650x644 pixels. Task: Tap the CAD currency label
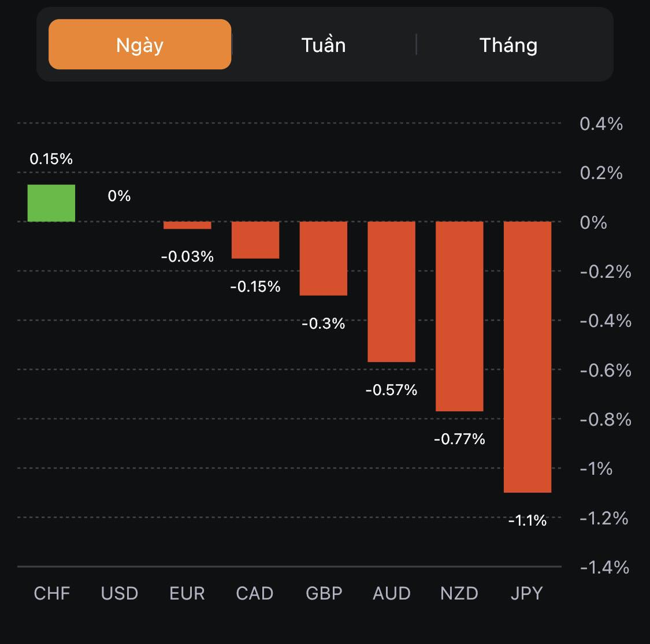255,593
